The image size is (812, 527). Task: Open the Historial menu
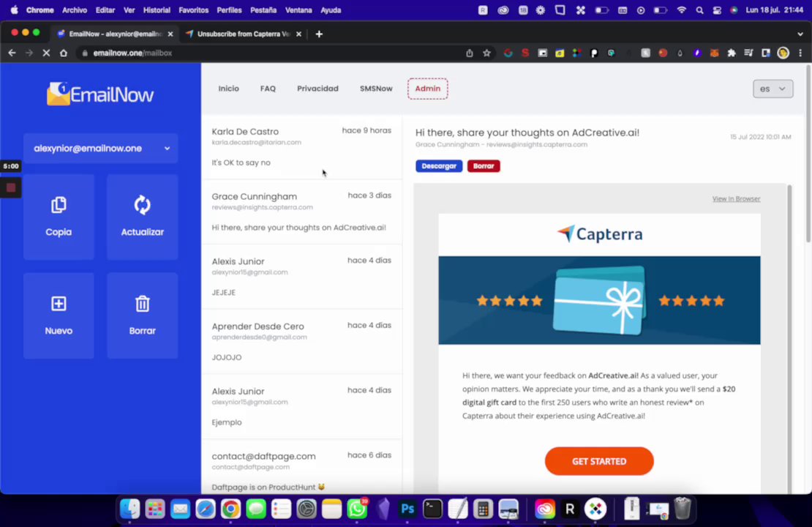click(157, 10)
